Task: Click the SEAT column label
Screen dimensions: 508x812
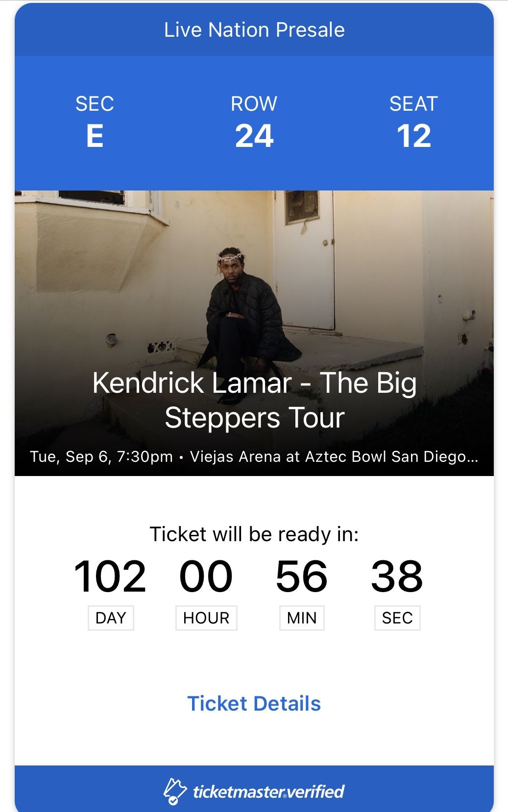Action: pos(413,103)
